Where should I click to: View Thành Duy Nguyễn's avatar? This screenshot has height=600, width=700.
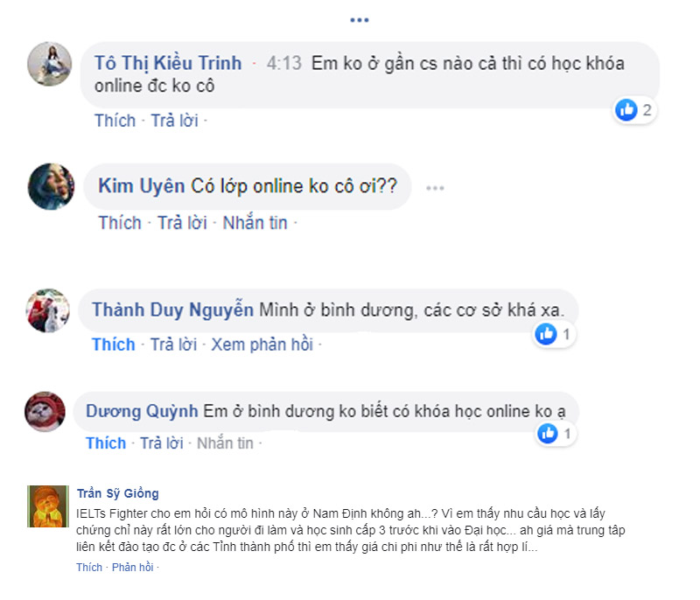tap(49, 310)
